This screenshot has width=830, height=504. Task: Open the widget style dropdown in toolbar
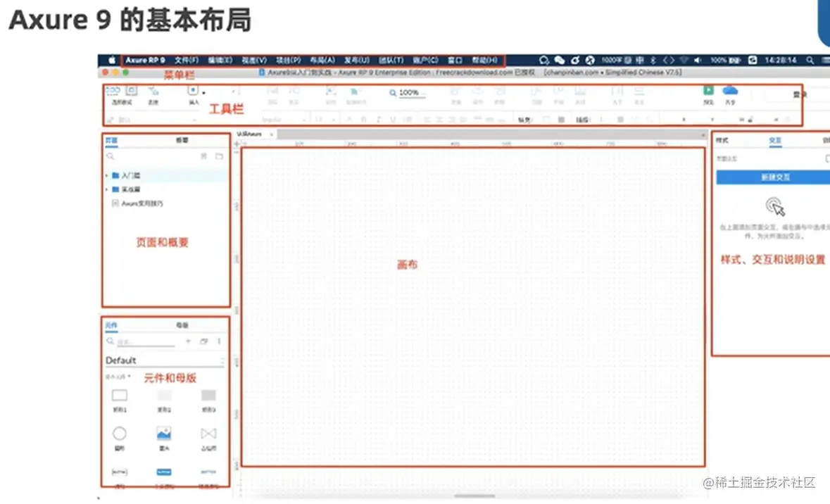point(153,120)
